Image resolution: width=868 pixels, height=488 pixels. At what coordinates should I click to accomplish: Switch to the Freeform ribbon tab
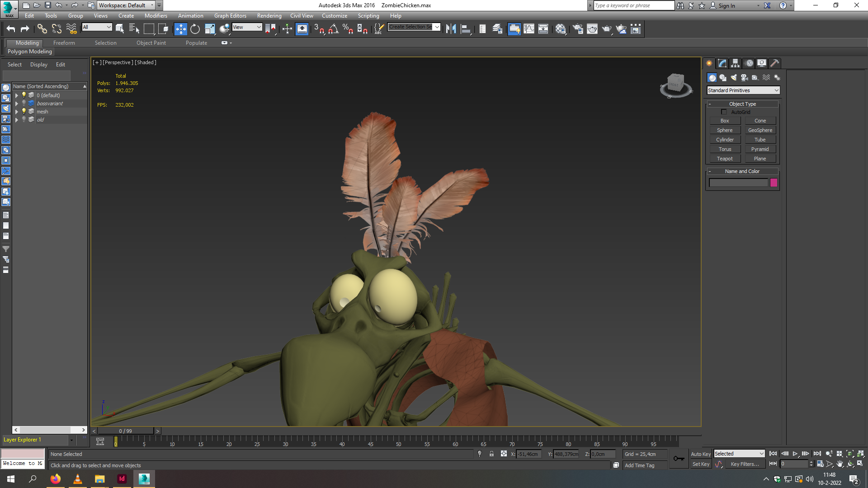[x=64, y=43]
